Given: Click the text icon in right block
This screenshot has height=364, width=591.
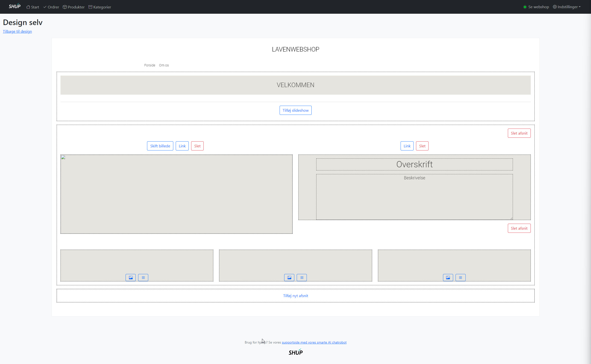Looking at the screenshot, I should pos(460,278).
